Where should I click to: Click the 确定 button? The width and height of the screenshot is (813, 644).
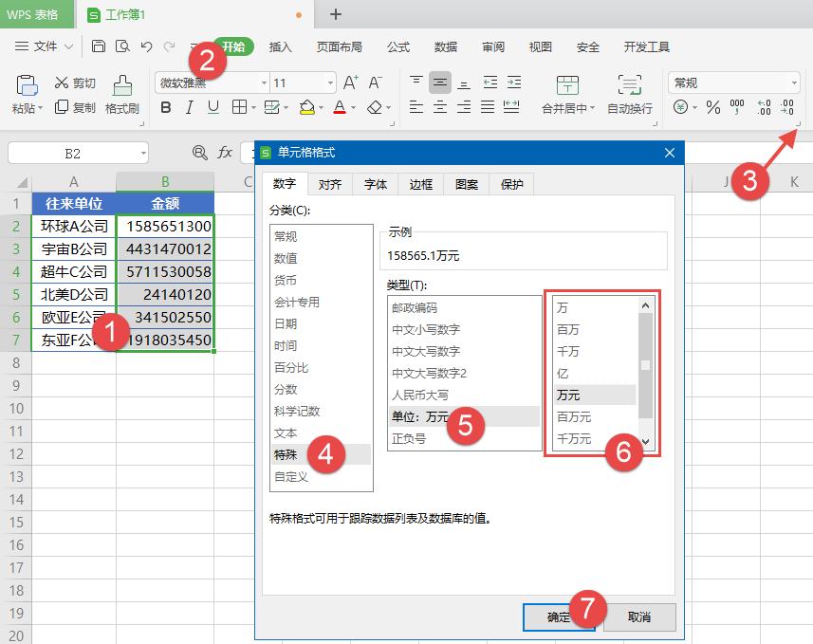pos(560,617)
